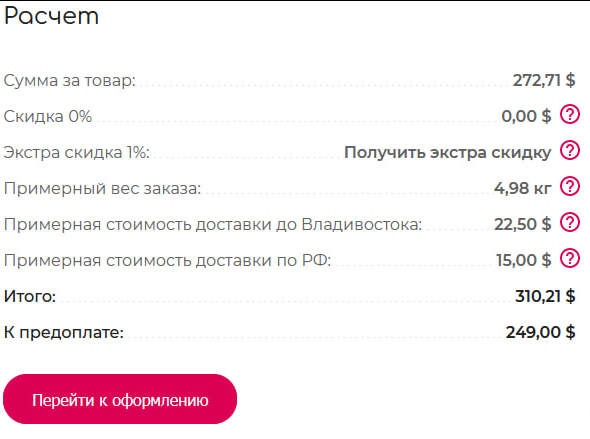590x439 pixels.
Task: Click the К предоплате label
Action: 64,333
